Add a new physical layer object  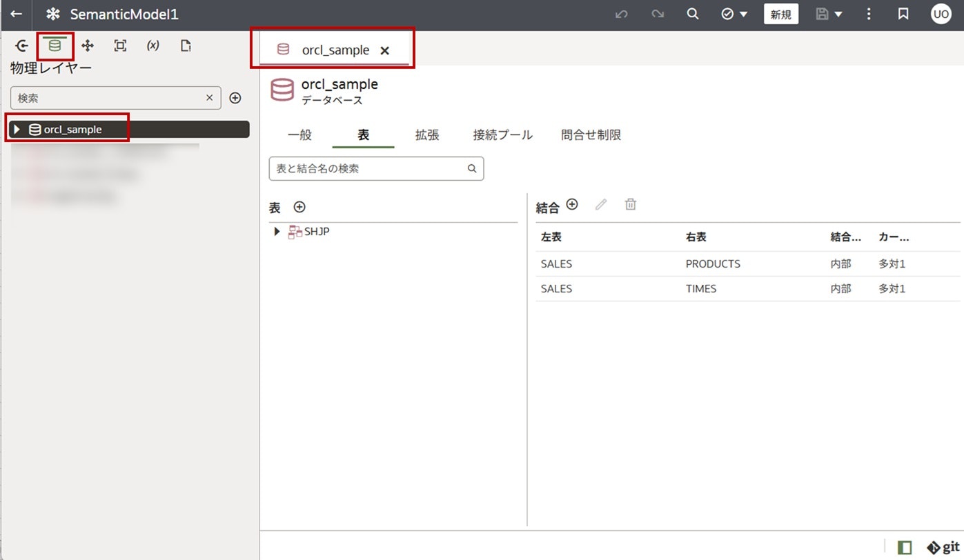coord(235,98)
